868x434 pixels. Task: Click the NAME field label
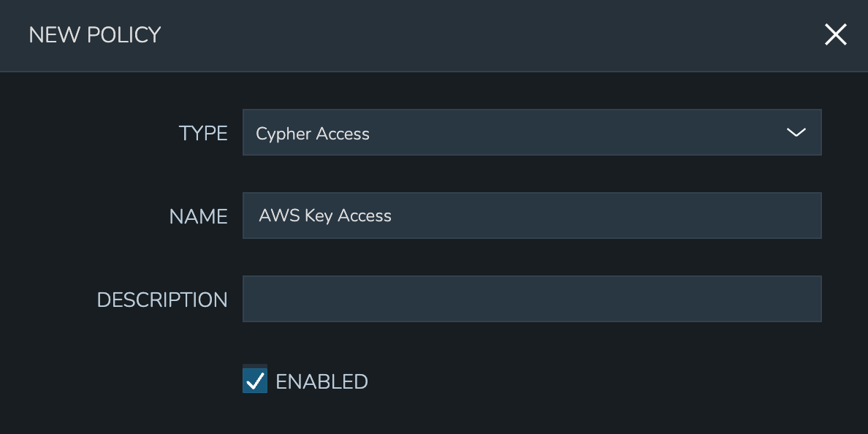tap(198, 217)
